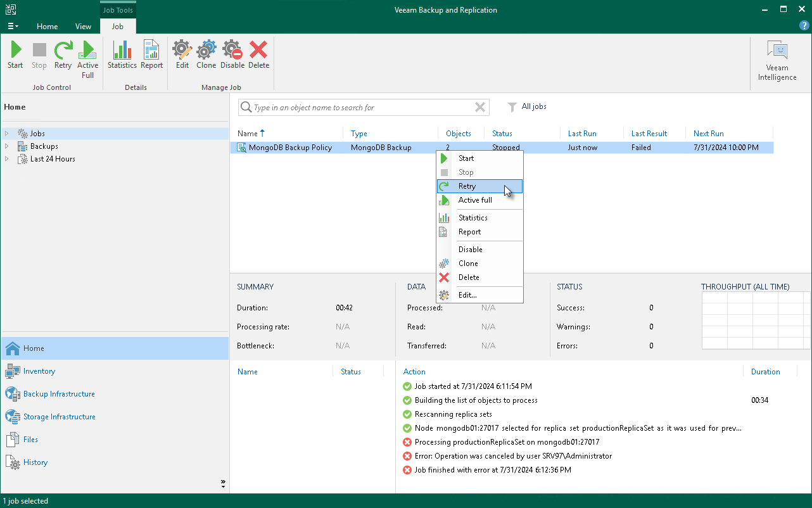Expand the navigation pane options chevron

point(223,483)
